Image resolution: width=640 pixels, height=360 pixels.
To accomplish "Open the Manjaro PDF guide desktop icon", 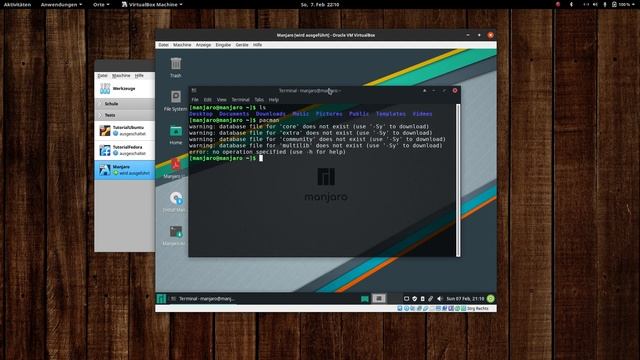I will (x=176, y=164).
